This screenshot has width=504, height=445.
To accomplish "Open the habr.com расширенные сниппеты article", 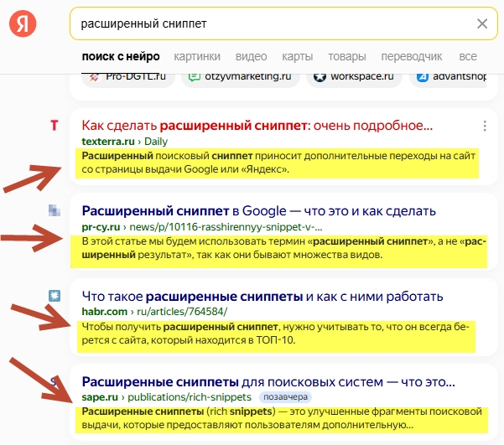I will coord(262,296).
